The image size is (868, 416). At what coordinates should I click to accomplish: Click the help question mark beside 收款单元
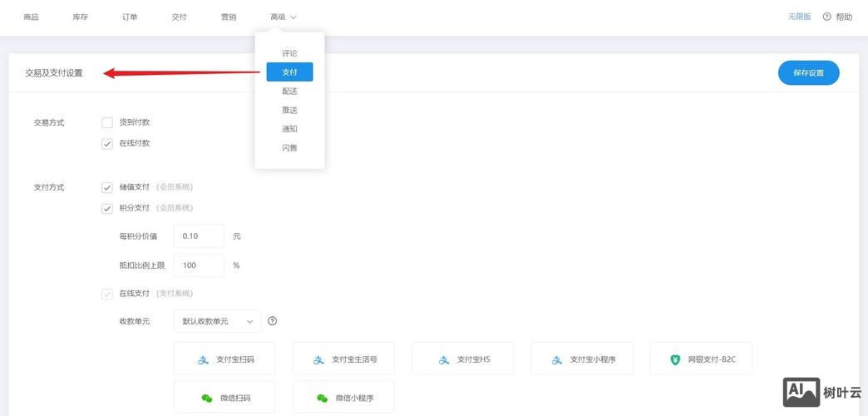click(272, 321)
